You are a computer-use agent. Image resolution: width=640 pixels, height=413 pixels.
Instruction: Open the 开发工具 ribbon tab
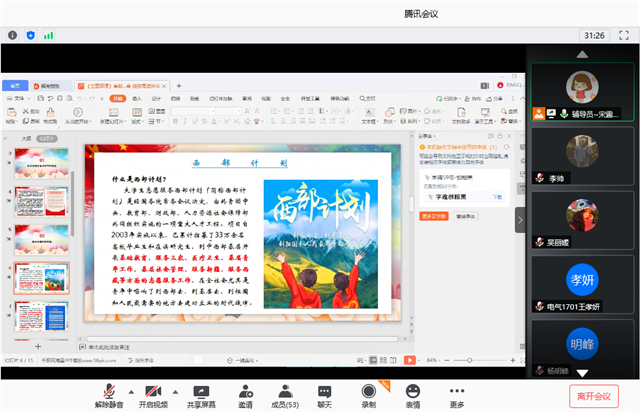[310, 98]
